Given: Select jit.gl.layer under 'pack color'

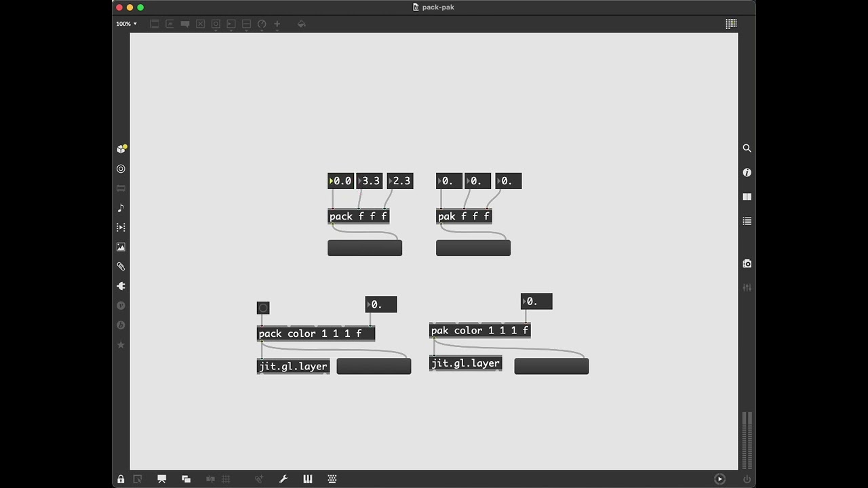Looking at the screenshot, I should [293, 367].
